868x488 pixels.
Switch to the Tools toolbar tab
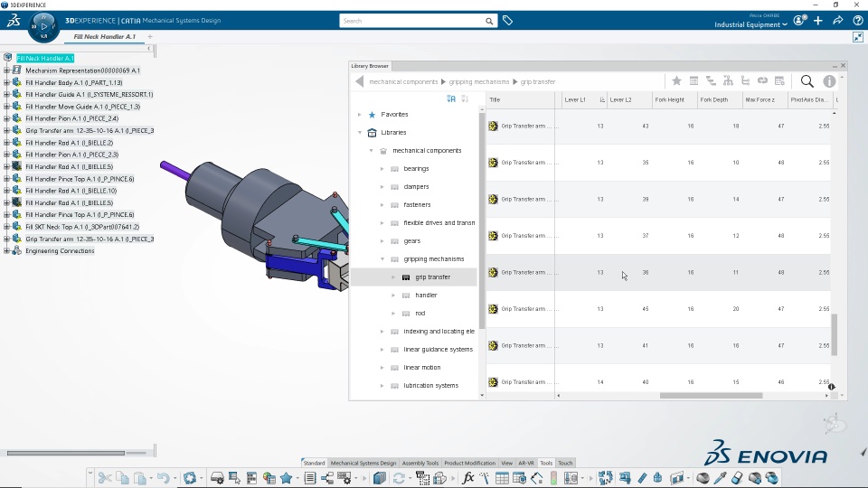click(546, 463)
